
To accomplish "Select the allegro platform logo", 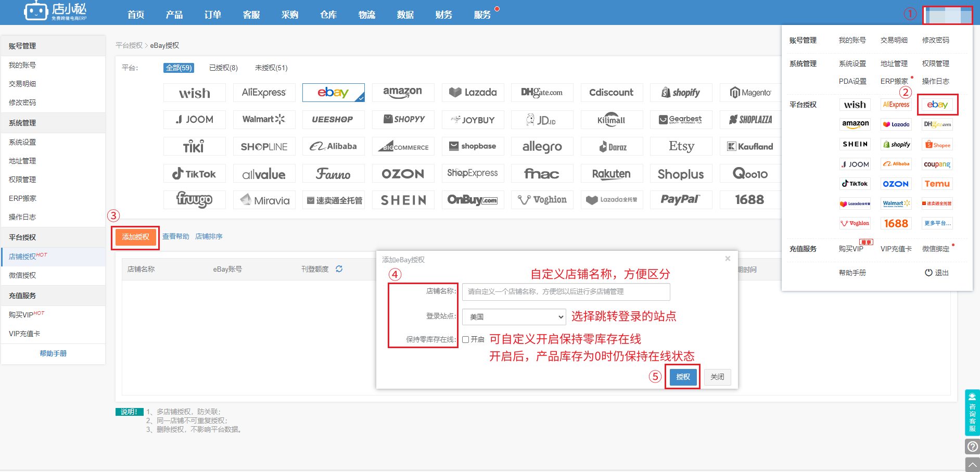I will click(x=542, y=146).
